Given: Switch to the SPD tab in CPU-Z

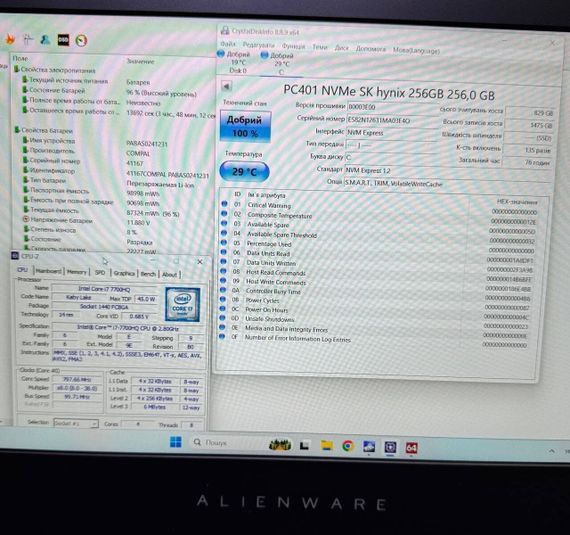Looking at the screenshot, I should point(100,272).
